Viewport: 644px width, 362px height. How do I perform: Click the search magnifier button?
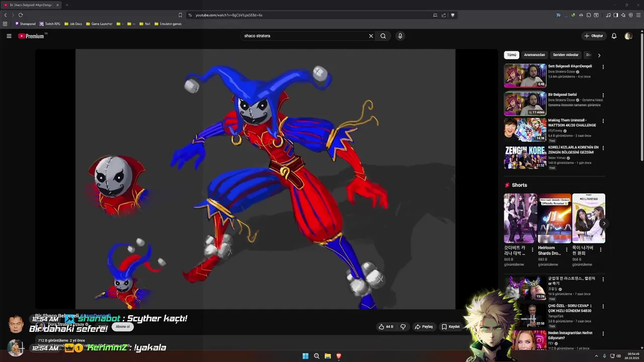tap(383, 36)
